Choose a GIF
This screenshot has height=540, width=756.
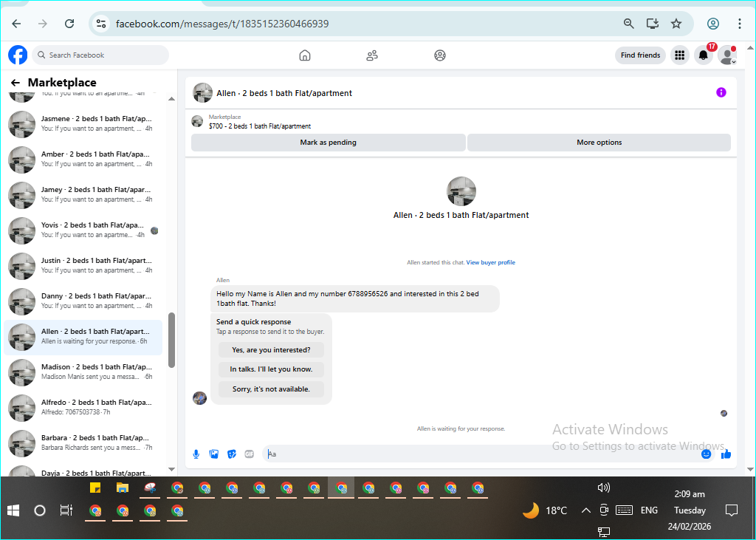pyautogui.click(x=250, y=454)
